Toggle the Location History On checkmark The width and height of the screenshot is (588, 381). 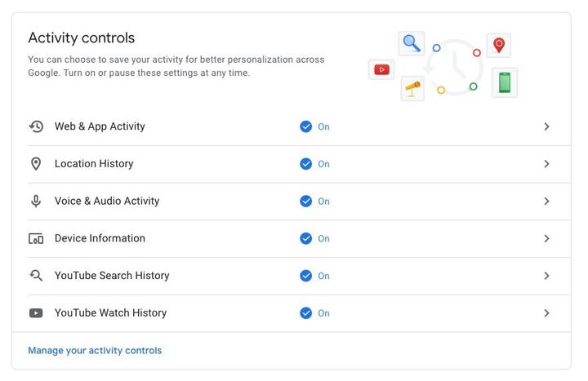pyautogui.click(x=306, y=164)
